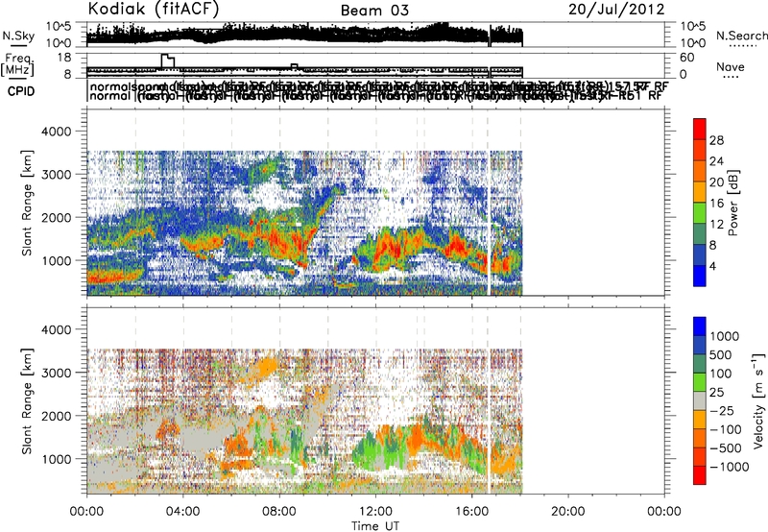Click the blue swatch at the Power colorbar bottom
The height and width of the screenshot is (532, 768).
(700, 276)
